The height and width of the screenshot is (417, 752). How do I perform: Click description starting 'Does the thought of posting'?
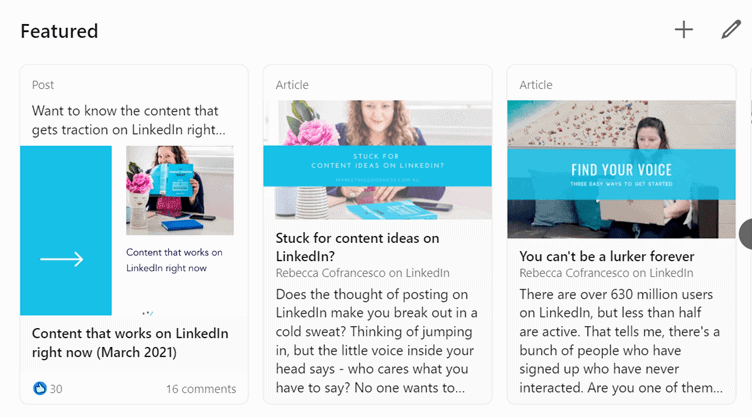pos(376,341)
